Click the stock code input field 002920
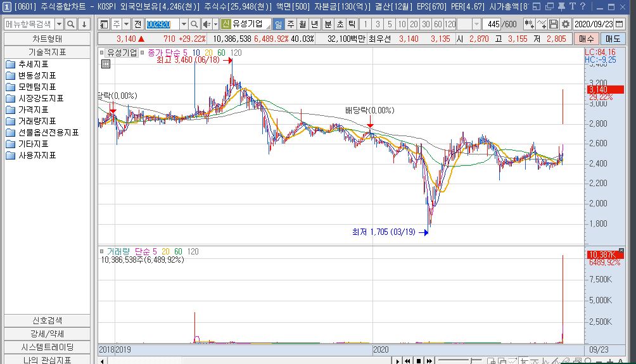 (x=162, y=24)
